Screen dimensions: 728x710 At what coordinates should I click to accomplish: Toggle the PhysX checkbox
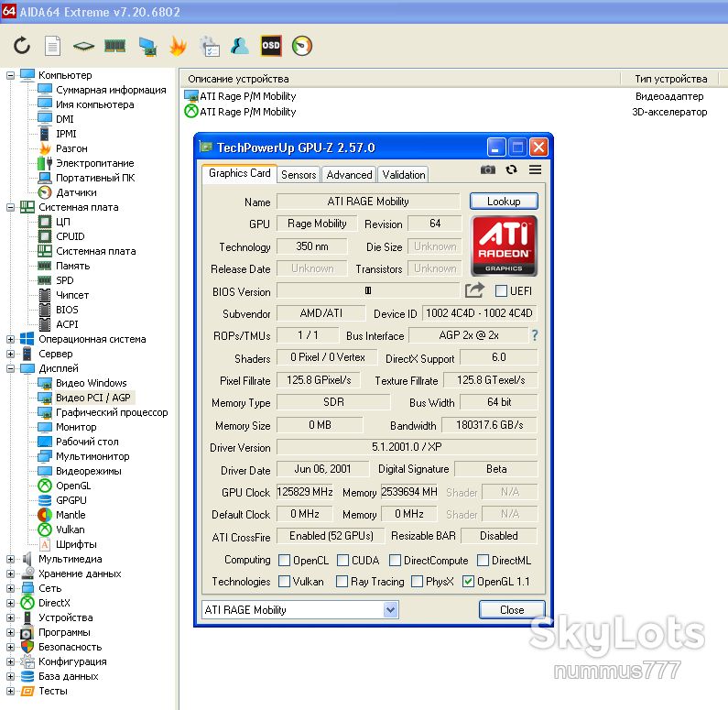(418, 582)
